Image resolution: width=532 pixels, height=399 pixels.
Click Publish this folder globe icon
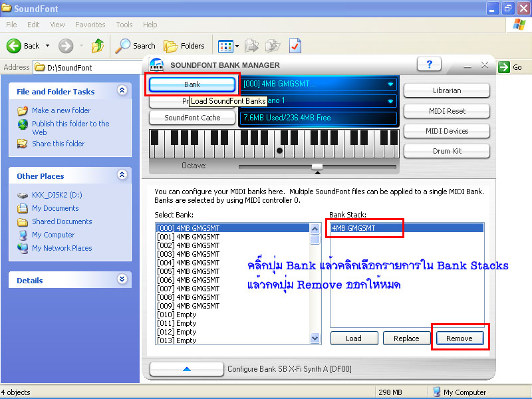click(23, 124)
